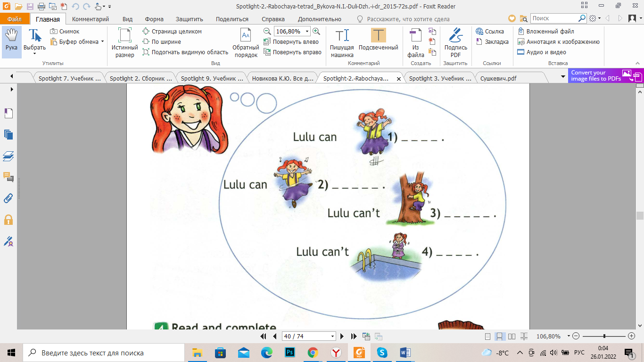This screenshot has height=362, width=644.
Task: Open the Файл menu
Action: pos(15,19)
